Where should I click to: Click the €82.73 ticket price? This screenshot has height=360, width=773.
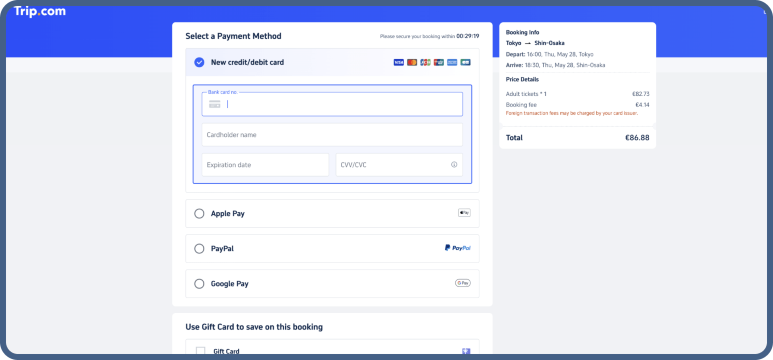click(641, 94)
